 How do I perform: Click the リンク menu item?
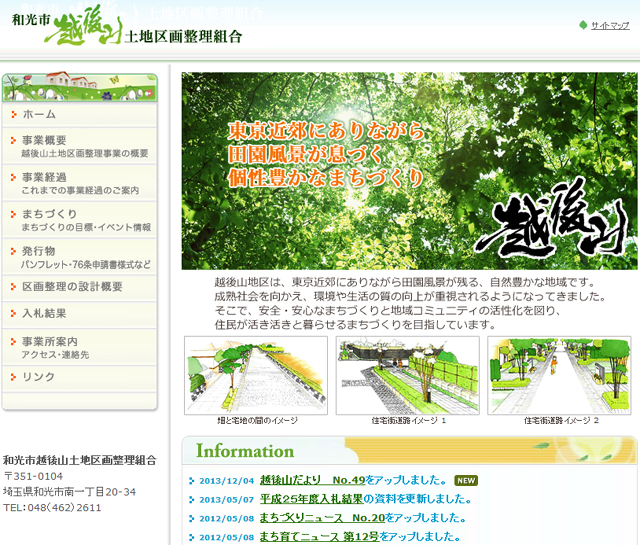39,377
